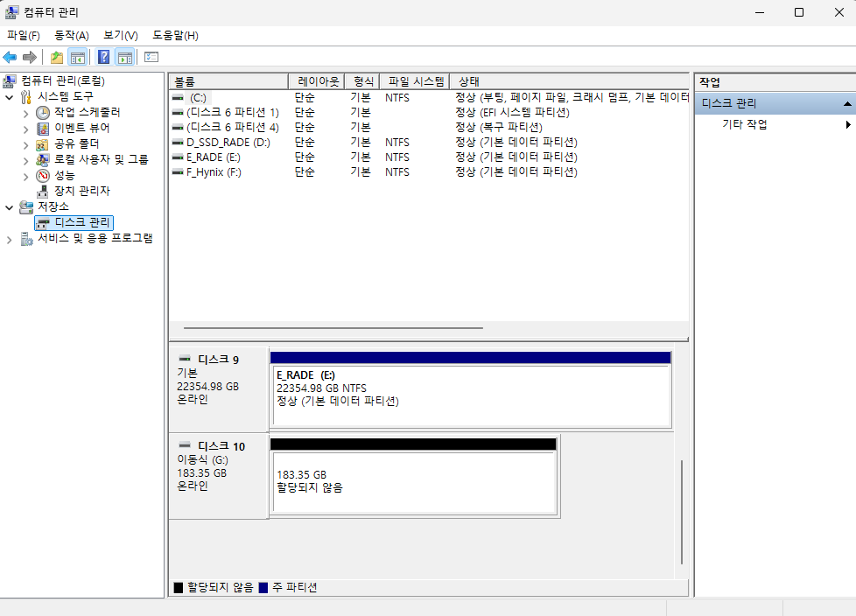Click the 성능 performance icon
Screen dimensions: 856x616
coord(43,176)
